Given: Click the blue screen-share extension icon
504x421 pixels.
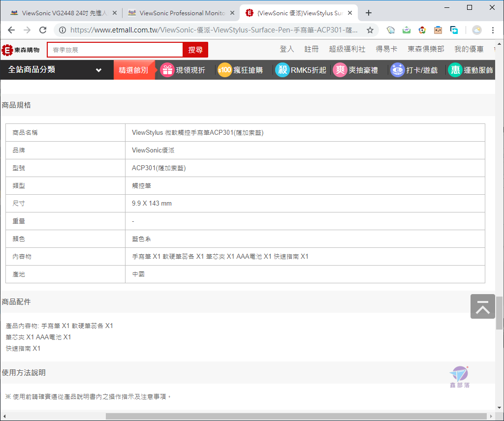Looking at the screenshot, I should coord(454,30).
